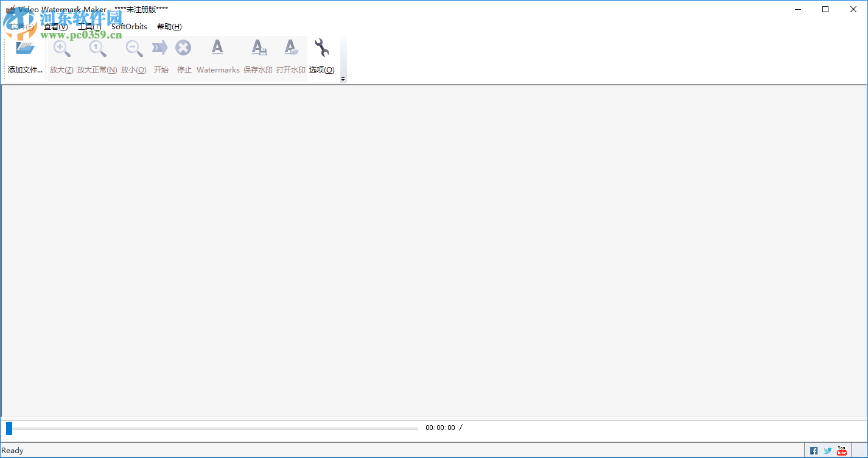Click the Zoom Normal (放大正常) icon
The height and width of the screenshot is (458, 868).
[97, 49]
